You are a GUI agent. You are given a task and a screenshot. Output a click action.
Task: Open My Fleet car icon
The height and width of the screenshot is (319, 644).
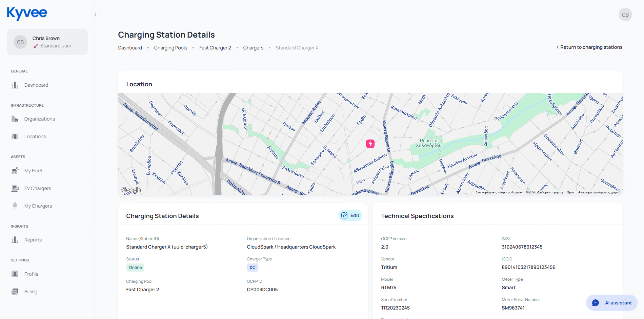(15, 171)
